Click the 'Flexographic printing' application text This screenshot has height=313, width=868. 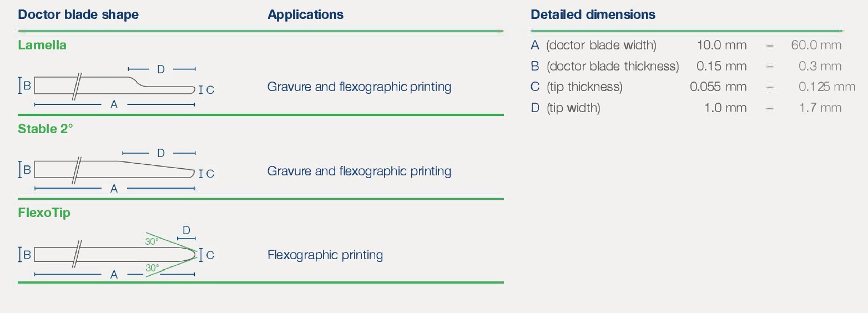click(x=325, y=255)
